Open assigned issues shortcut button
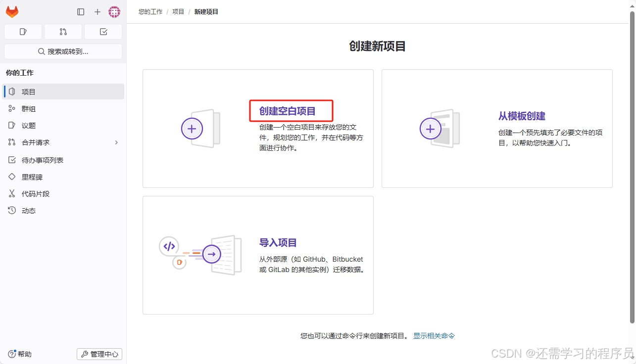This screenshot has width=636, height=364. (x=23, y=32)
